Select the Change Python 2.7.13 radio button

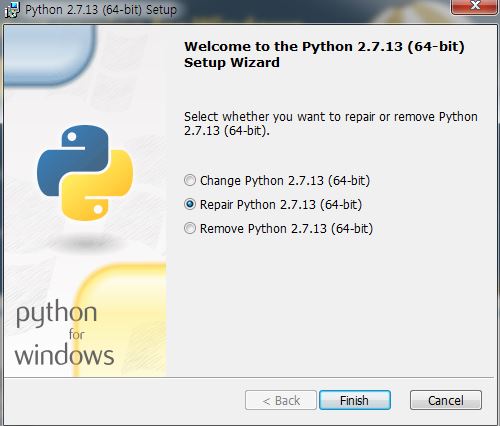190,180
